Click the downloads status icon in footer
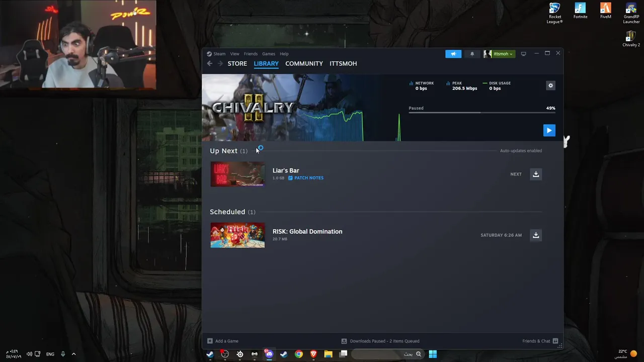The height and width of the screenshot is (362, 644). [x=344, y=341]
